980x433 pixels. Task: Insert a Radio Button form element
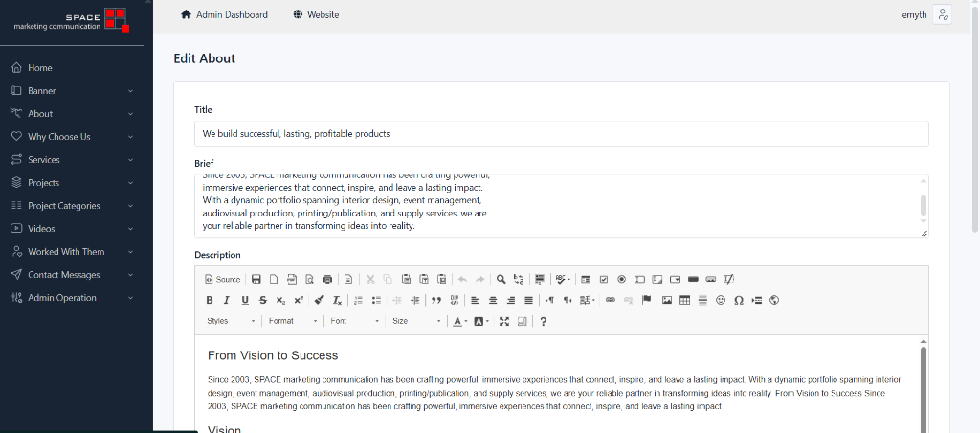coord(621,279)
